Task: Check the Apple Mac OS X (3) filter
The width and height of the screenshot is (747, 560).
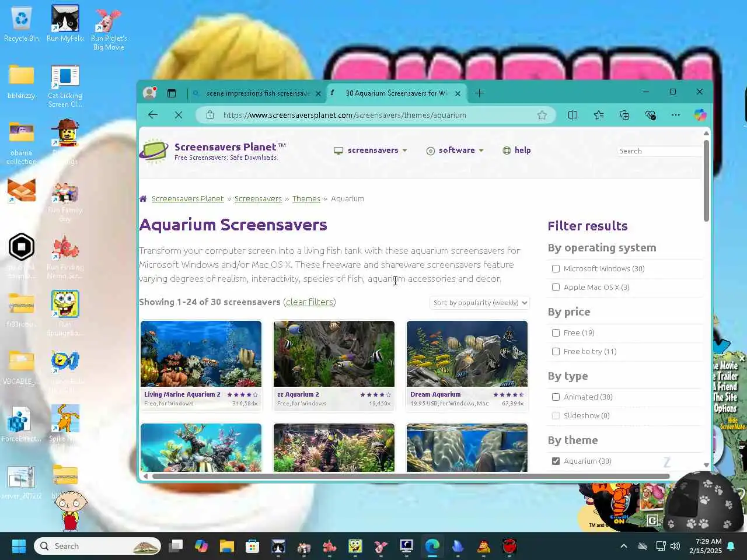Action: tap(556, 288)
